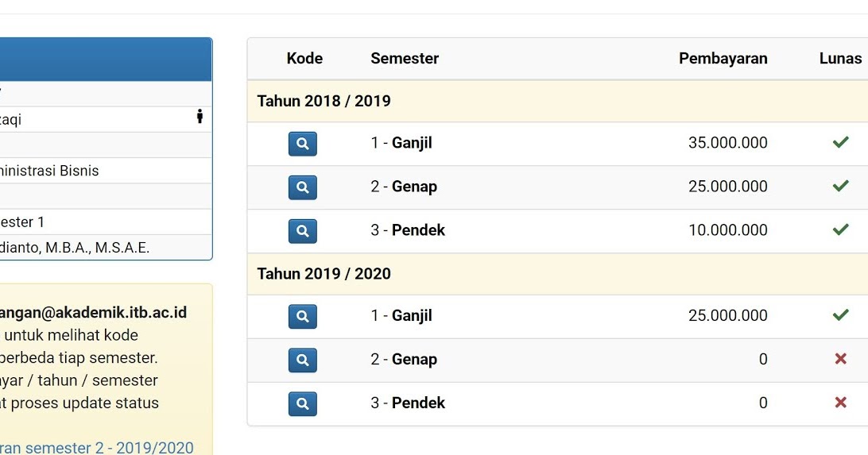Click green checkmark for 10.000.000 payment
Screen dimensions: 868x455
coord(840,230)
